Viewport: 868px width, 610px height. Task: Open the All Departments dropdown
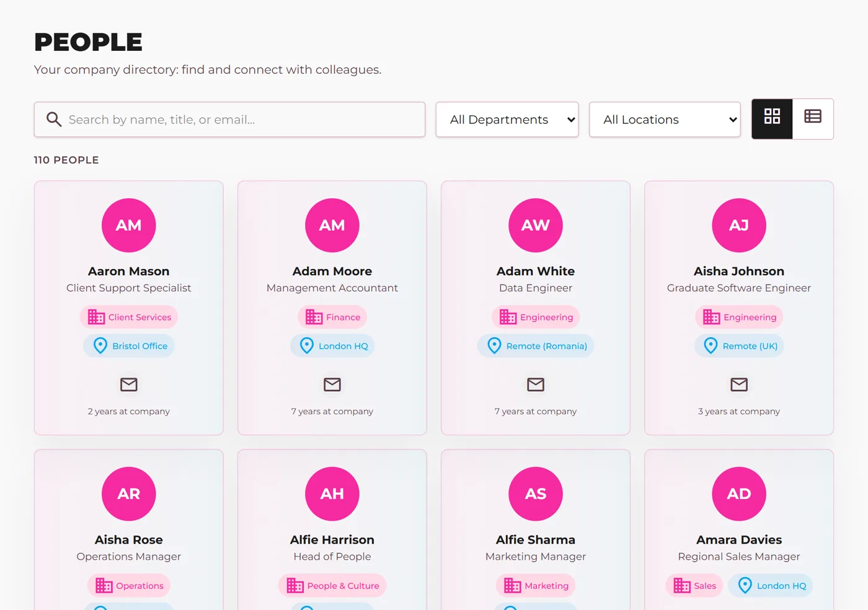(x=507, y=120)
